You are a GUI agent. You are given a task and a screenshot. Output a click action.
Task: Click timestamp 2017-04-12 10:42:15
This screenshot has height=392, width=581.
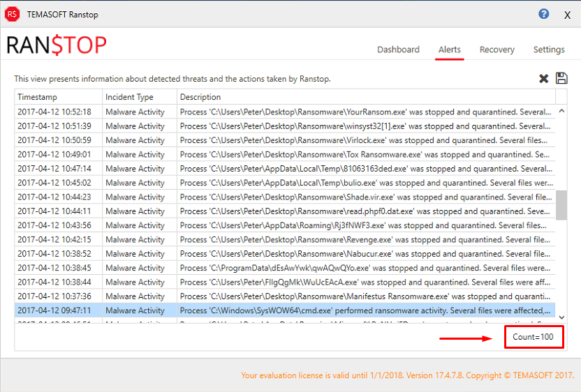[54, 239]
